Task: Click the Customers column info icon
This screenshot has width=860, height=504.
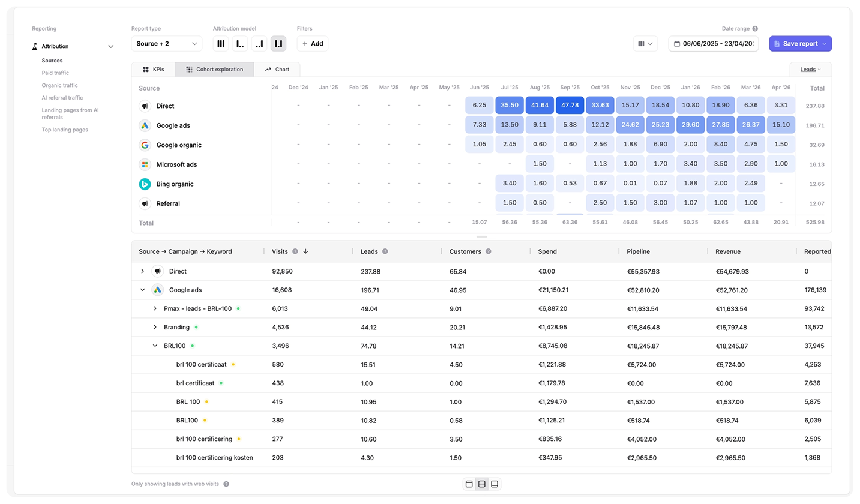Action: 488,251
